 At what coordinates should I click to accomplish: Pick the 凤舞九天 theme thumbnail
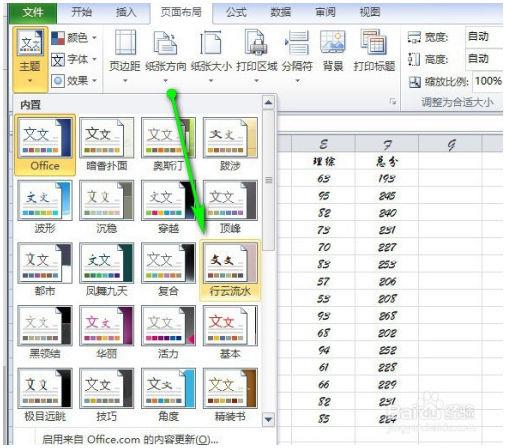pos(106,270)
